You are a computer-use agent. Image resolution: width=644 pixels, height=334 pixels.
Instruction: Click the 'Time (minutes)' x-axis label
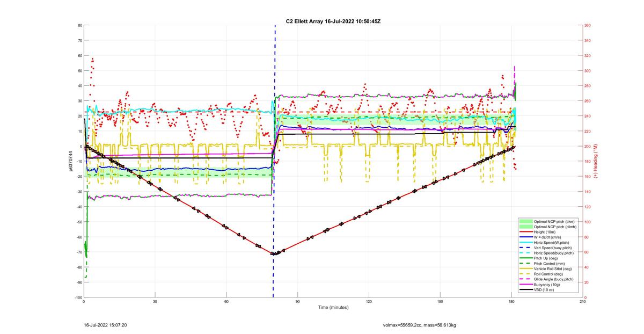[333, 308]
